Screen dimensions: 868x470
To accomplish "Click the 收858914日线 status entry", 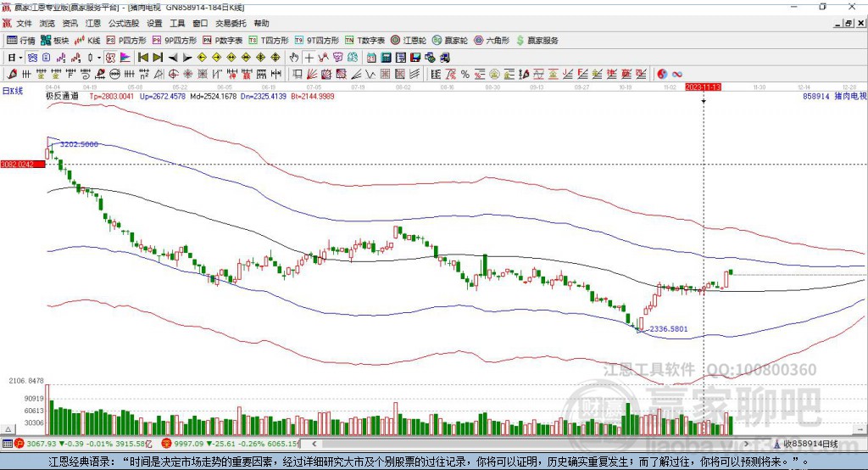I will pos(806,444).
